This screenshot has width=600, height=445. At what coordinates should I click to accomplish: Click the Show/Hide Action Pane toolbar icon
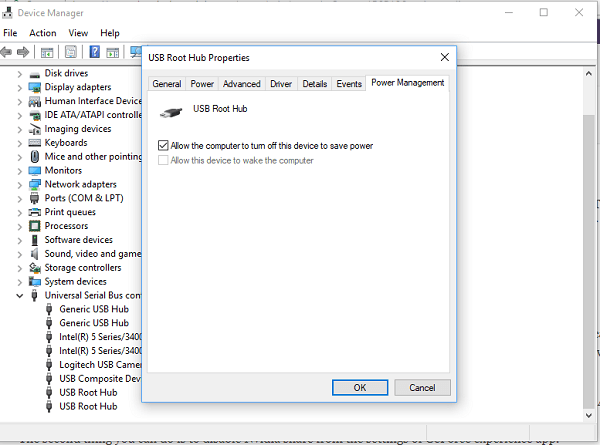tap(112, 52)
